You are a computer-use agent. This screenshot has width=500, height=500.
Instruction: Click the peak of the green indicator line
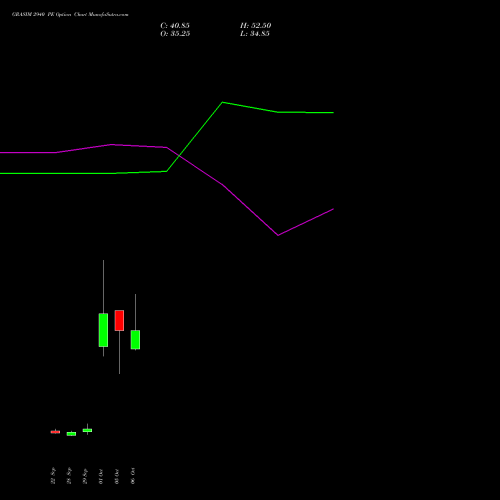[x=223, y=102]
